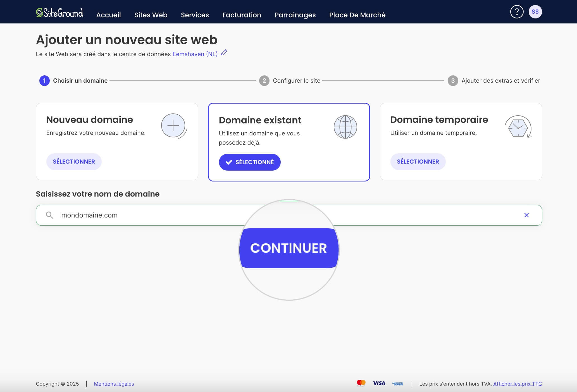Click 'Enregistrez votre nouveau domaine.' description
The height and width of the screenshot is (392, 577).
click(96, 133)
